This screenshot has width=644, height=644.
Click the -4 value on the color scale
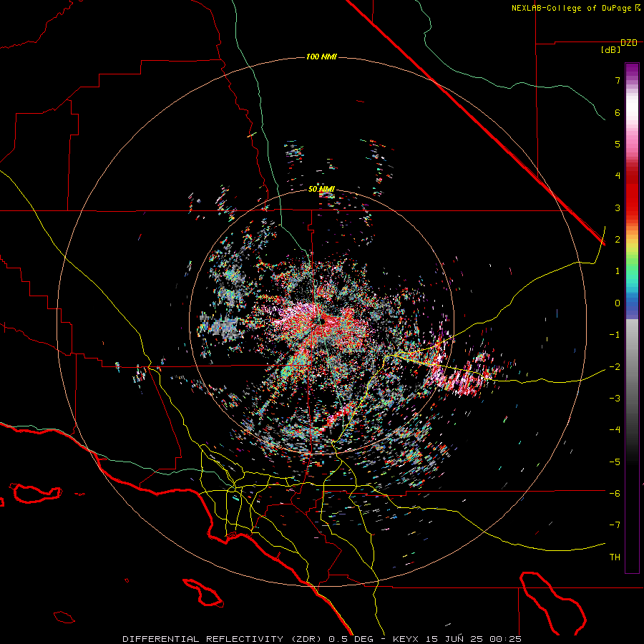click(615, 429)
